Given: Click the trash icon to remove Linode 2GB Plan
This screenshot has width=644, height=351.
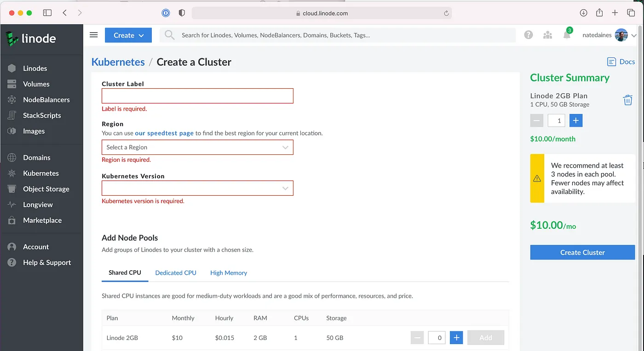Looking at the screenshot, I should (x=627, y=100).
